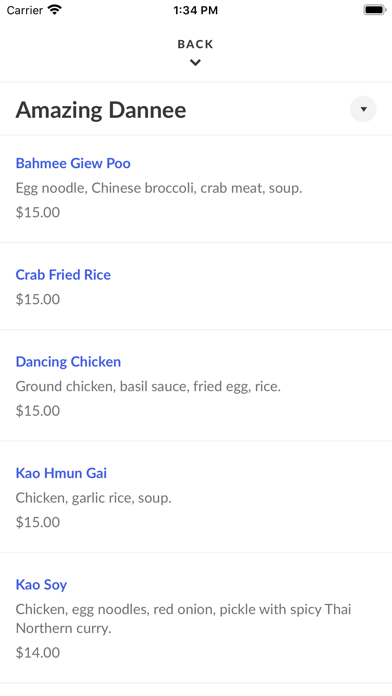Tap the Dancing Chicken ingredients description
This screenshot has height=696, width=392.
(148, 387)
